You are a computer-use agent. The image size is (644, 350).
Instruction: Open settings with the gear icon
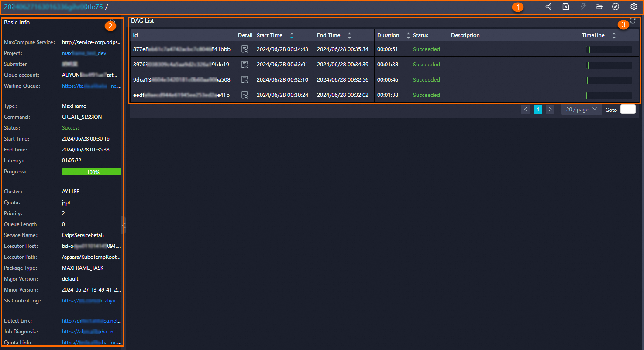(x=634, y=7)
